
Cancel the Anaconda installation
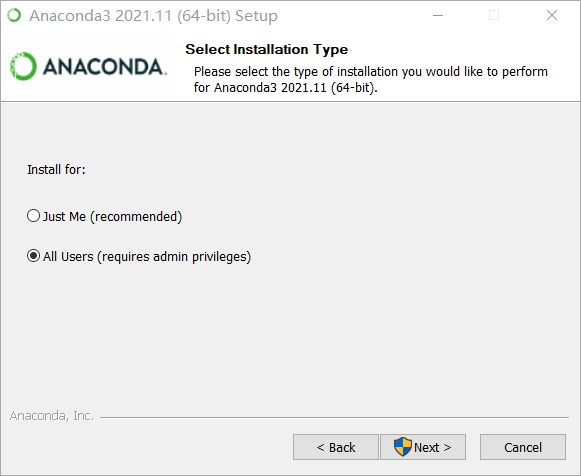[523, 447]
